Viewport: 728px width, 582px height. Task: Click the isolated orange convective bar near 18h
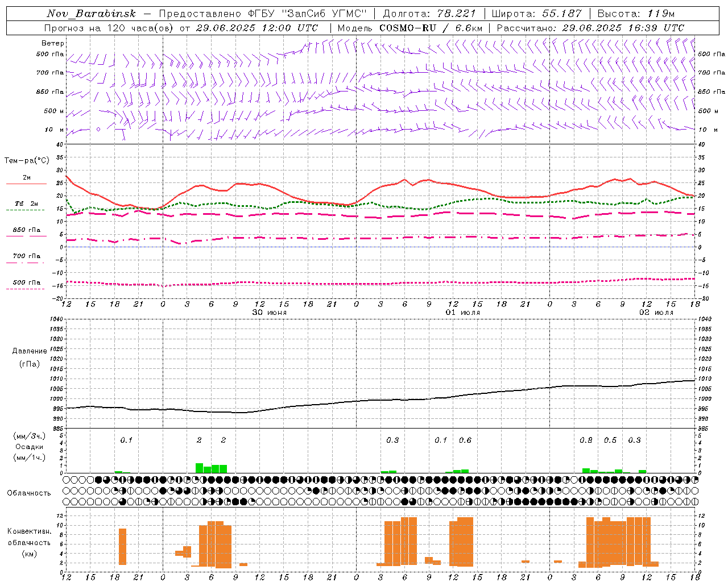pos(122,547)
